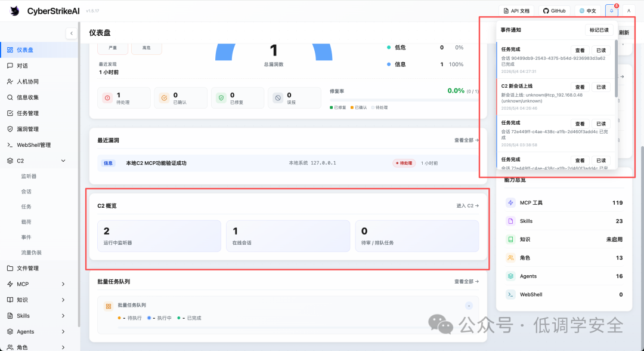Open 信息收集 in the sidebar
Screen dimensions: 644x351
coord(39,97)
